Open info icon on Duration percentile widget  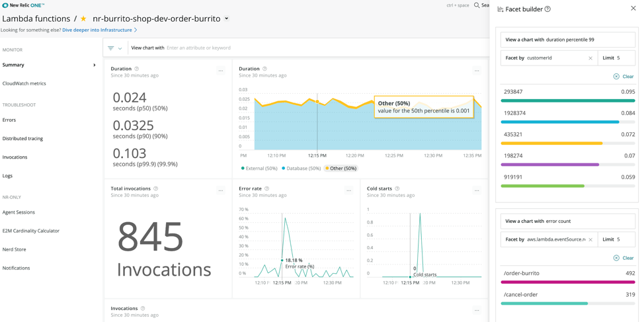137,69
